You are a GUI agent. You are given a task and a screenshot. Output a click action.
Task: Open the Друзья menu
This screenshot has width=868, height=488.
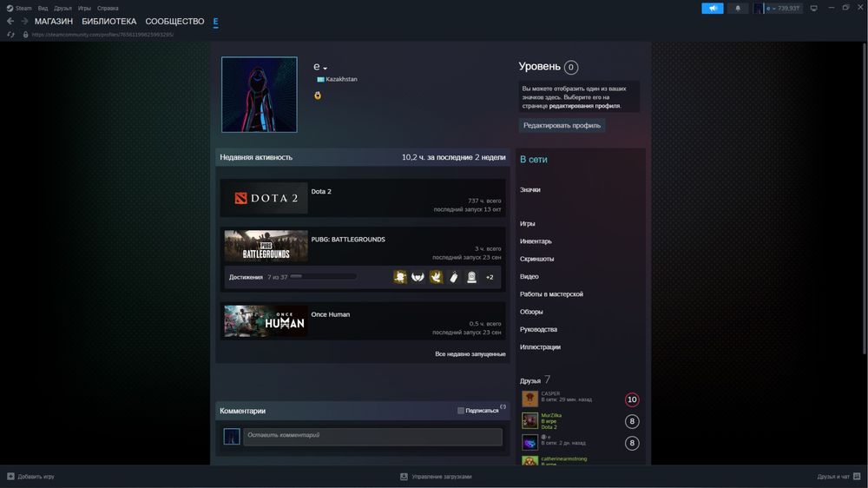62,9
